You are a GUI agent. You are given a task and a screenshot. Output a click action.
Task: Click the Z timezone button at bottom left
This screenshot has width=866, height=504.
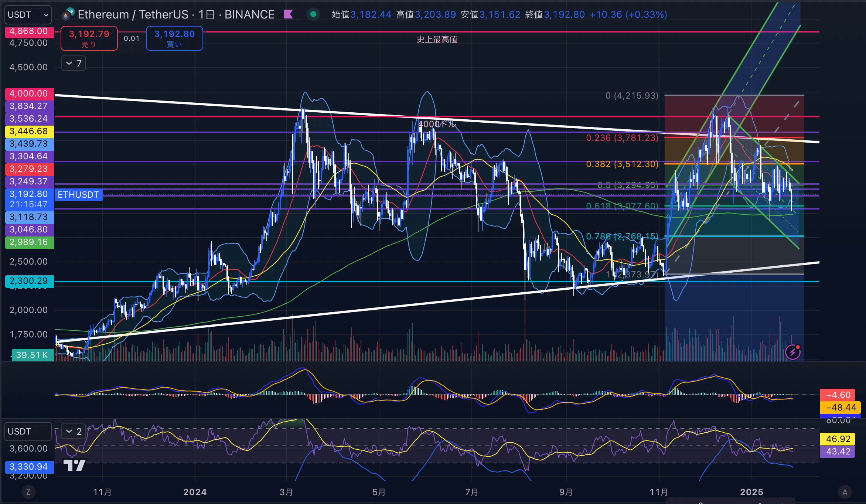tap(28, 492)
